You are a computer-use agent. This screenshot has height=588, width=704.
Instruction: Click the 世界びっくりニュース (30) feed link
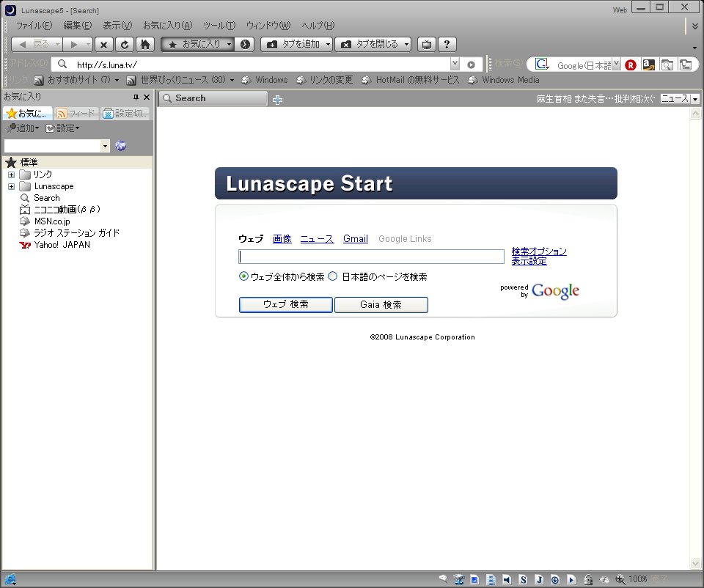(x=183, y=80)
